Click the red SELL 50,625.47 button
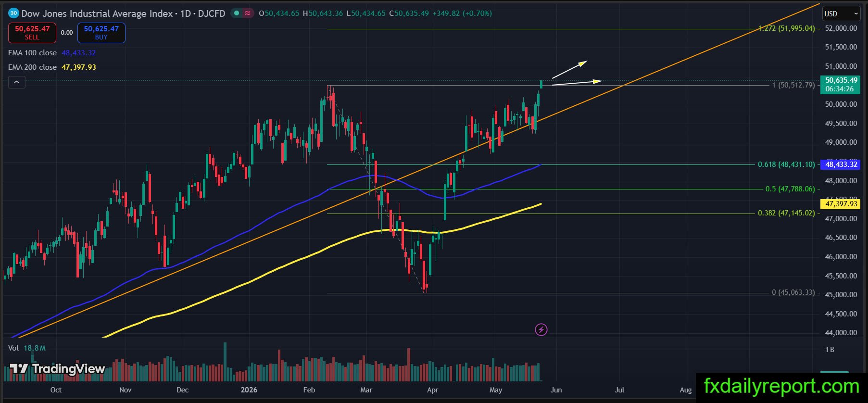The height and width of the screenshot is (403, 868). pos(32,33)
